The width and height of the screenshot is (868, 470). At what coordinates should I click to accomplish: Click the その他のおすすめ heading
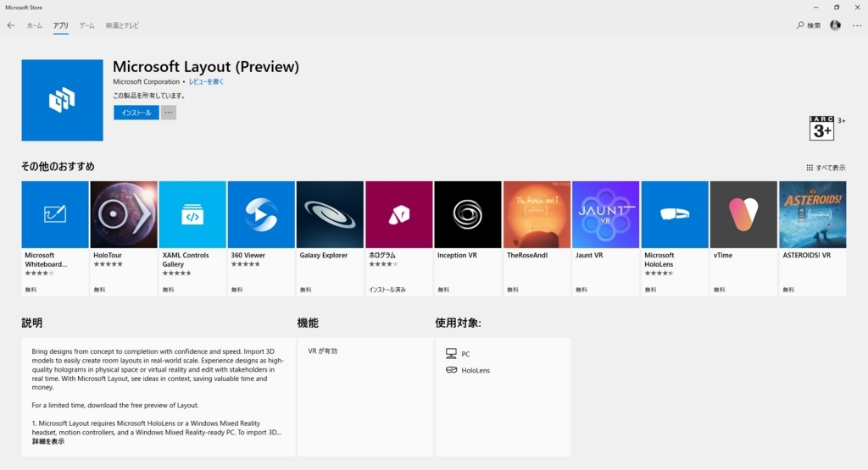58,167
